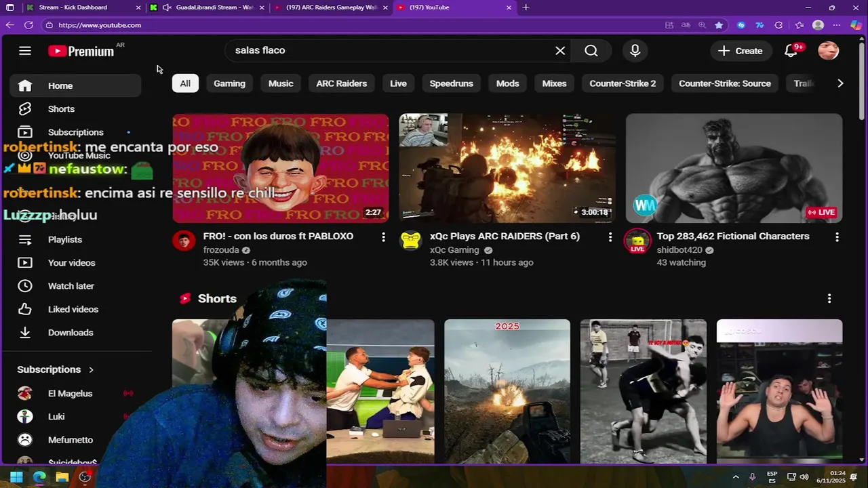Go to Home in the sidebar
Viewport: 868px width, 488px height.
pyautogui.click(x=75, y=86)
